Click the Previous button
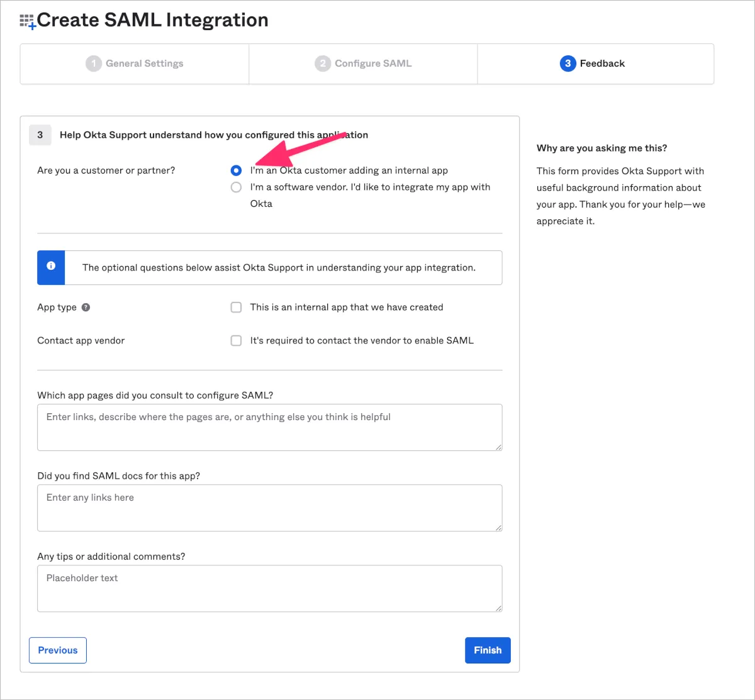755x700 pixels. click(x=58, y=650)
